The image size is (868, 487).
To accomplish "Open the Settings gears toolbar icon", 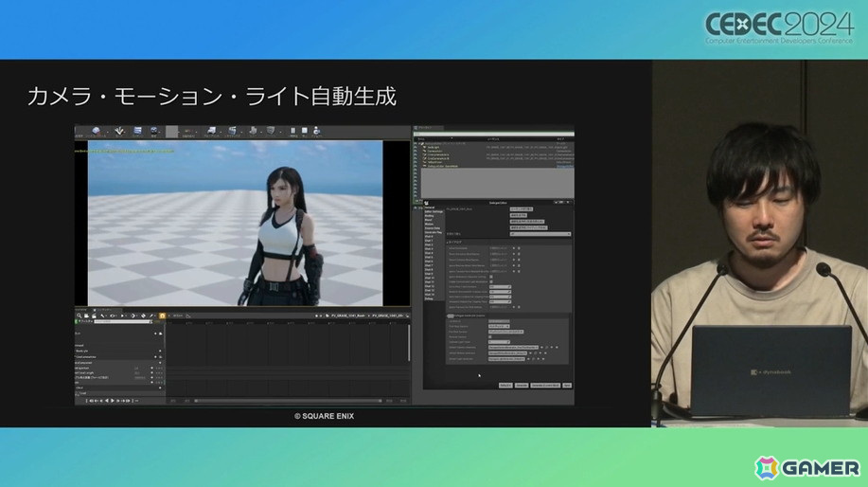I will tap(154, 131).
